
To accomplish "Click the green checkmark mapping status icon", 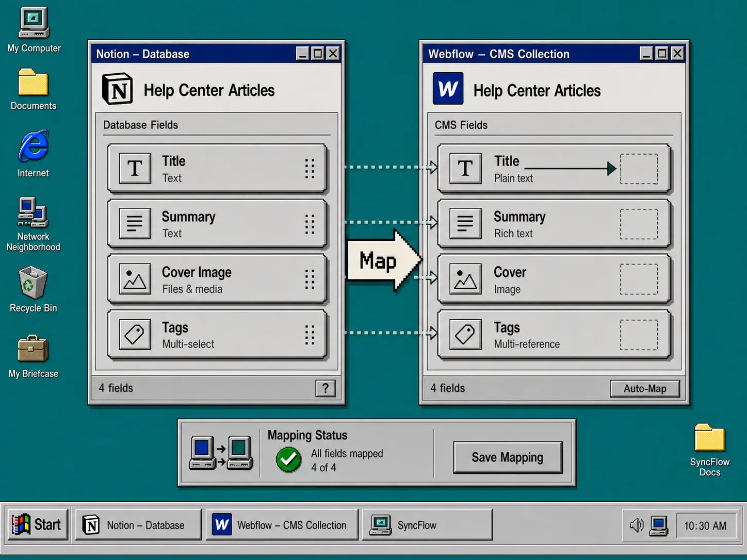I will 289,459.
